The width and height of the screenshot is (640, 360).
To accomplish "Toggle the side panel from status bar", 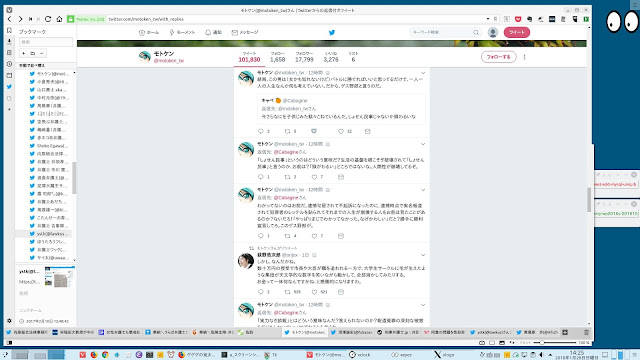I will click(9, 343).
